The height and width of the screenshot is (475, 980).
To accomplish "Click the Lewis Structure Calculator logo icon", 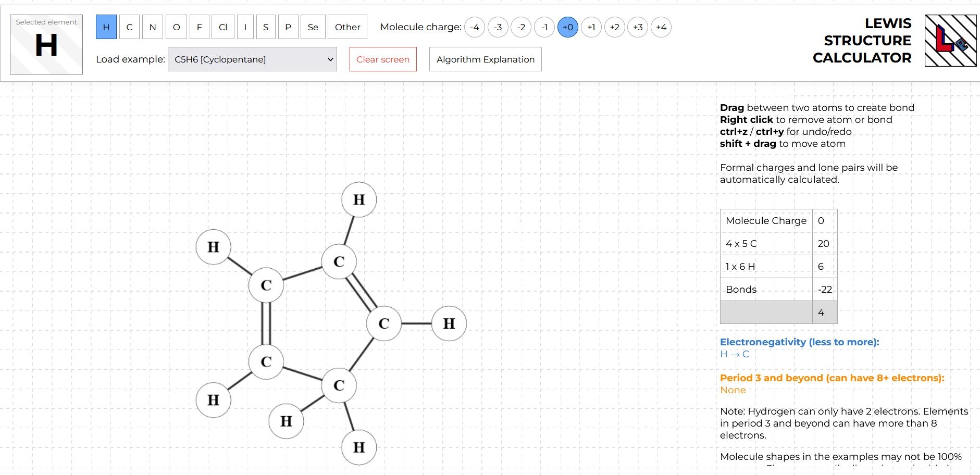I will point(950,41).
